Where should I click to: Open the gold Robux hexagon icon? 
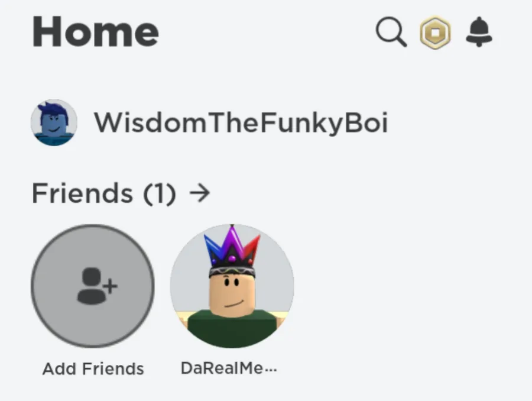click(435, 33)
